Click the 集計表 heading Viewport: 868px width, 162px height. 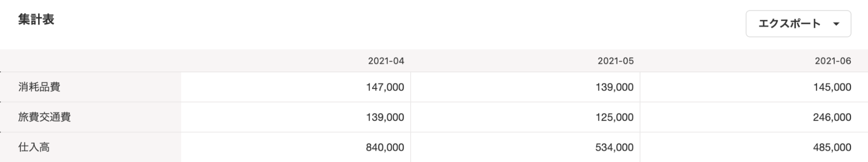click(36, 20)
